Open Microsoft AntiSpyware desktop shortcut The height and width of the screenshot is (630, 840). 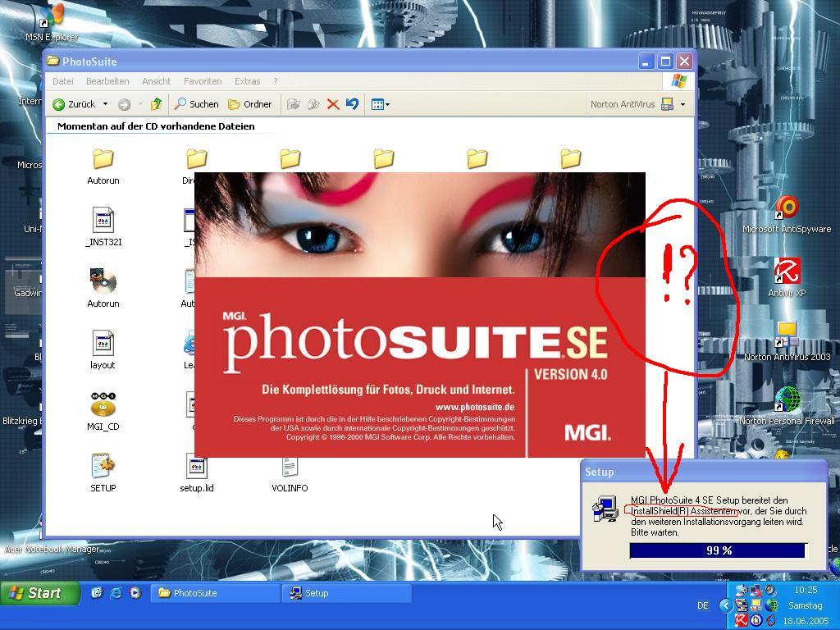click(x=787, y=214)
